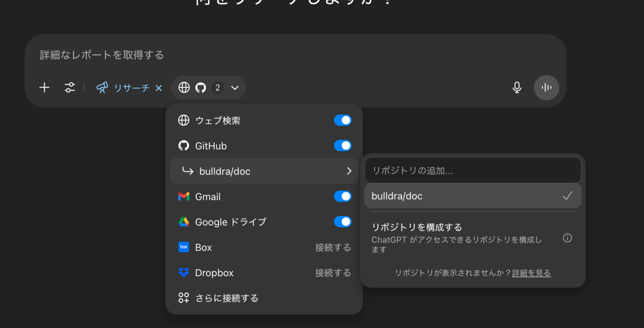
Task: Click the リポジトリの追加 search field
Action: (473, 170)
